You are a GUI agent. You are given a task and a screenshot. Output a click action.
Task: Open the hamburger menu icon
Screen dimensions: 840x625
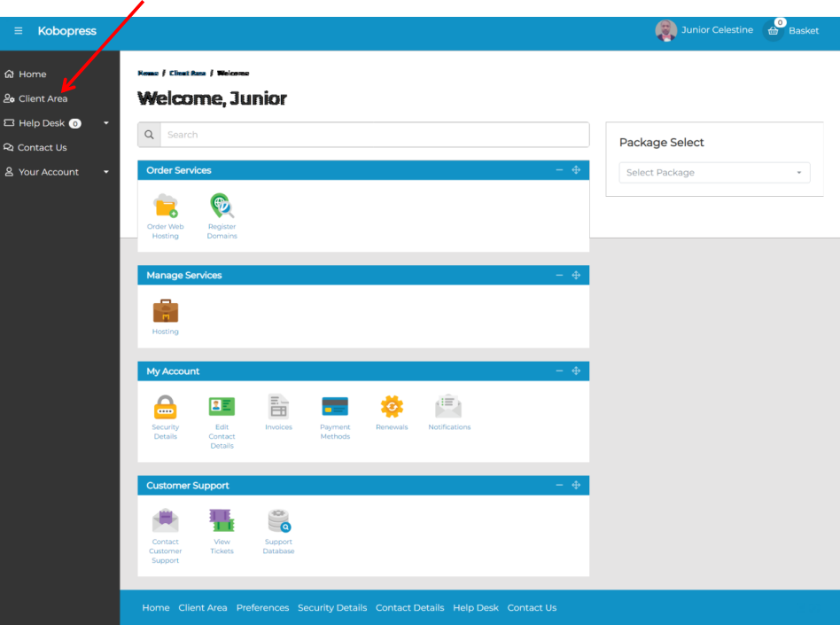point(19,30)
